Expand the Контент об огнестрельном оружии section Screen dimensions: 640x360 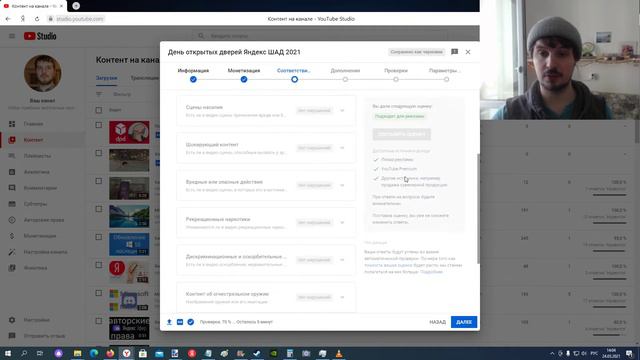pyautogui.click(x=342, y=297)
